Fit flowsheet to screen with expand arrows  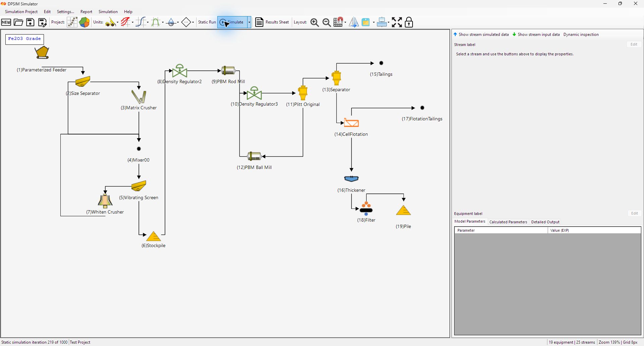397,22
